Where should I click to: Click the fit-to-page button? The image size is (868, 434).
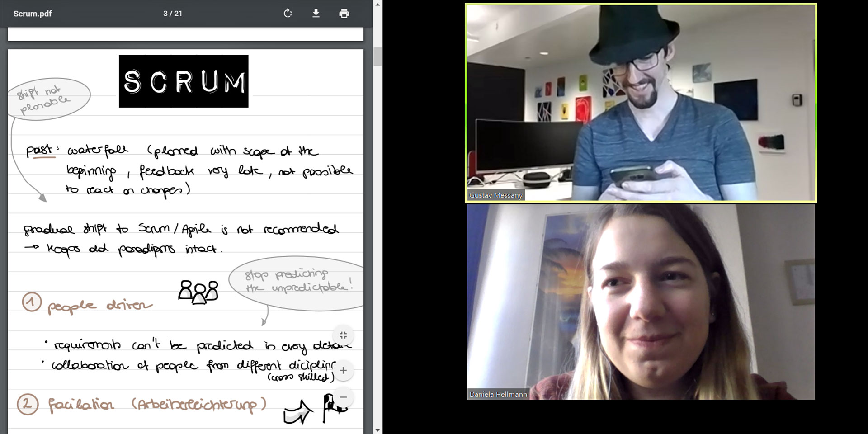click(343, 335)
